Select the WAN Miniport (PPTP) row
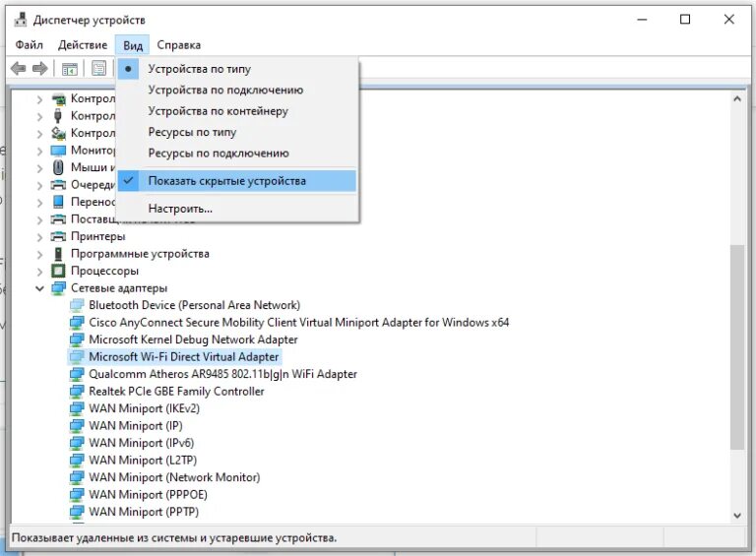756x556 pixels. point(144,512)
